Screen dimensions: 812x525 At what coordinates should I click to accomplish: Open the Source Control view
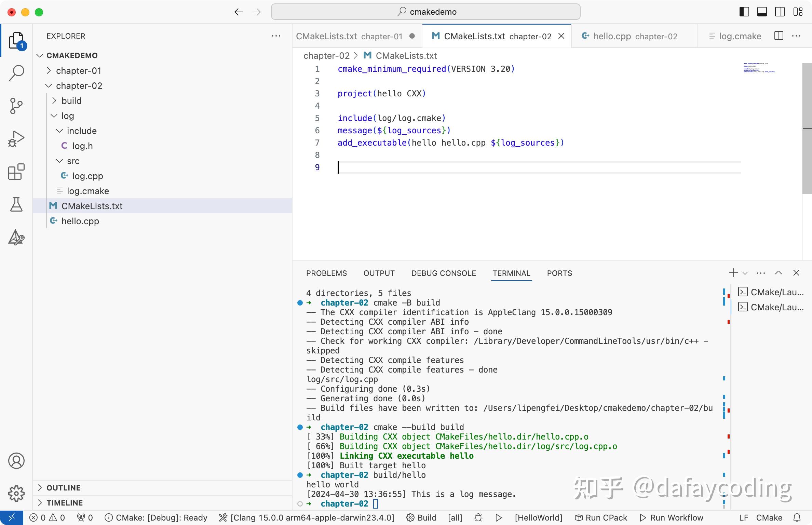[16, 105]
